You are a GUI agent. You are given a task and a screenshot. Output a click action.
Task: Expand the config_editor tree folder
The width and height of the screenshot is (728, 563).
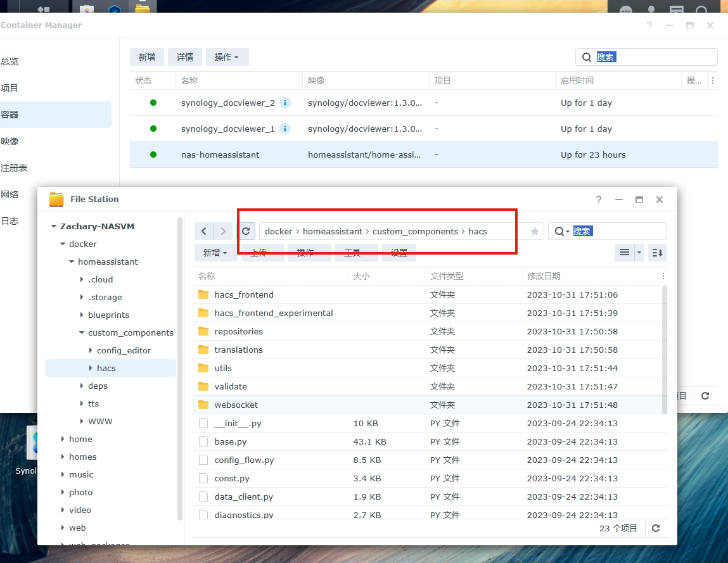tap(91, 350)
